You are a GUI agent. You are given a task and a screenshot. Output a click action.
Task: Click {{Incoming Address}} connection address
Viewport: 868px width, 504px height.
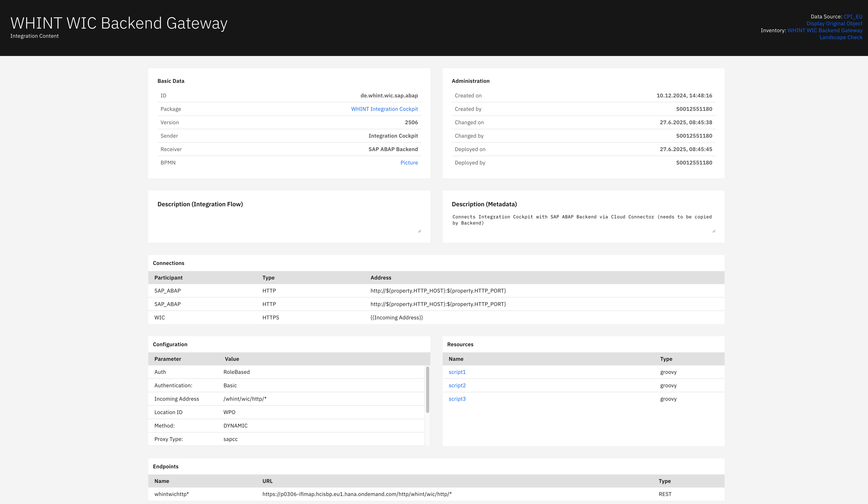pos(396,317)
